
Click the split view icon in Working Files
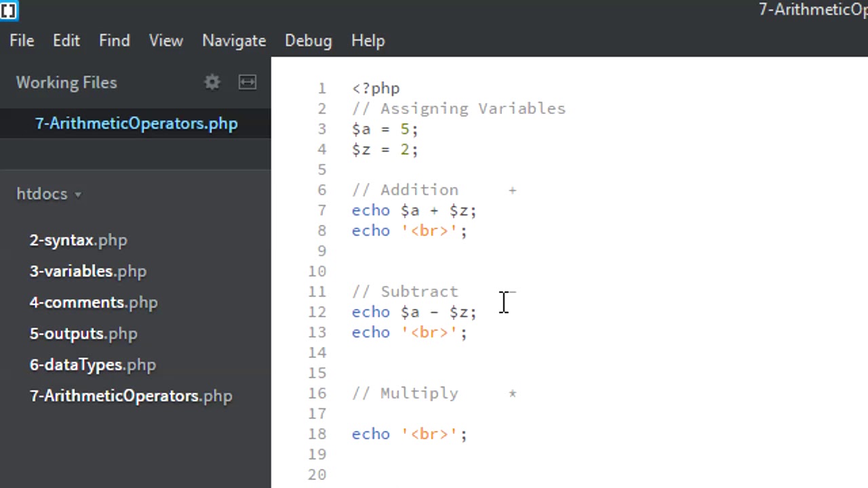coord(248,83)
